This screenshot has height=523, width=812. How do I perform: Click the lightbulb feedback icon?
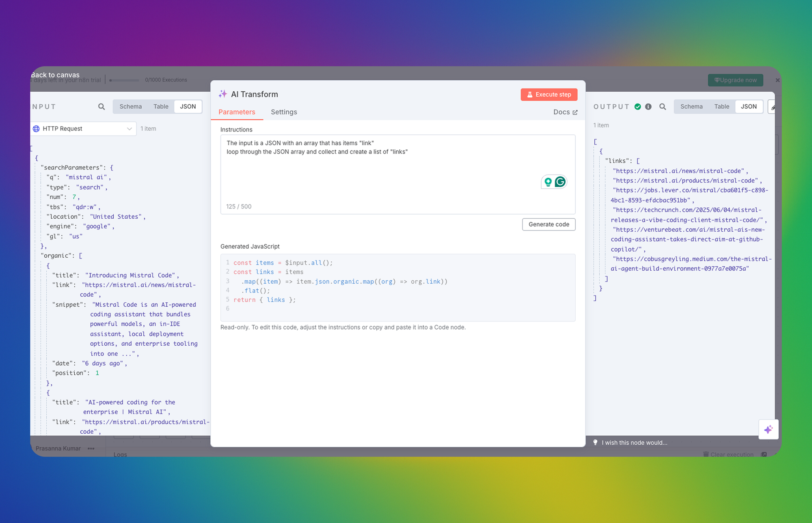tap(596, 443)
